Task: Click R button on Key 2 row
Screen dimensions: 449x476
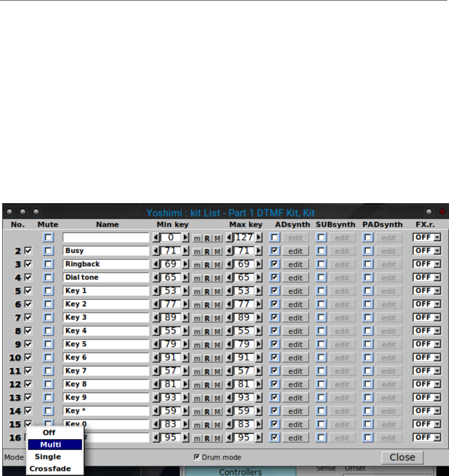Action: click(207, 305)
